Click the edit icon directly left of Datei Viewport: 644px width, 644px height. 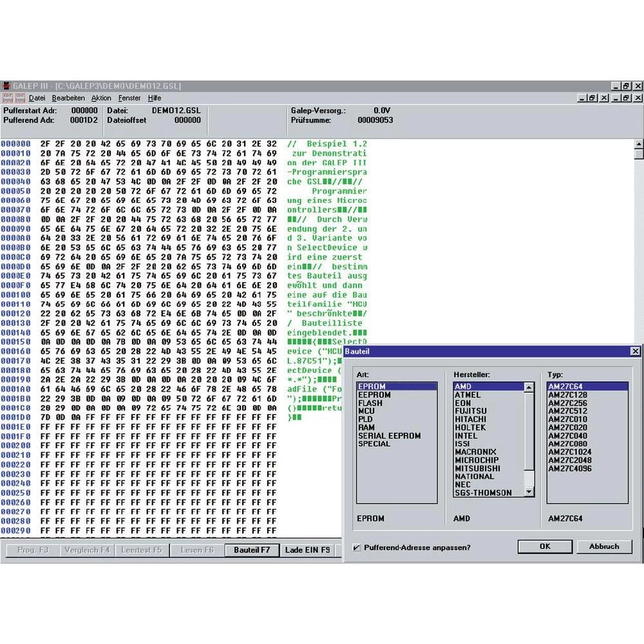click(x=20, y=99)
